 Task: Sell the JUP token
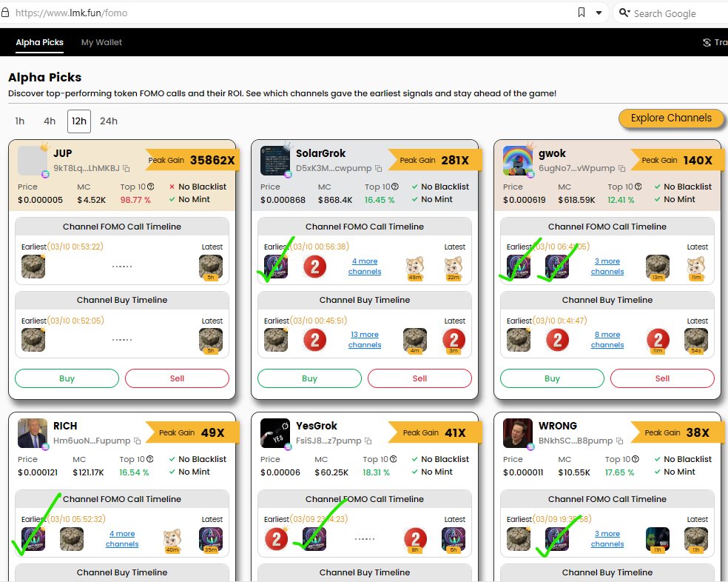[177, 378]
